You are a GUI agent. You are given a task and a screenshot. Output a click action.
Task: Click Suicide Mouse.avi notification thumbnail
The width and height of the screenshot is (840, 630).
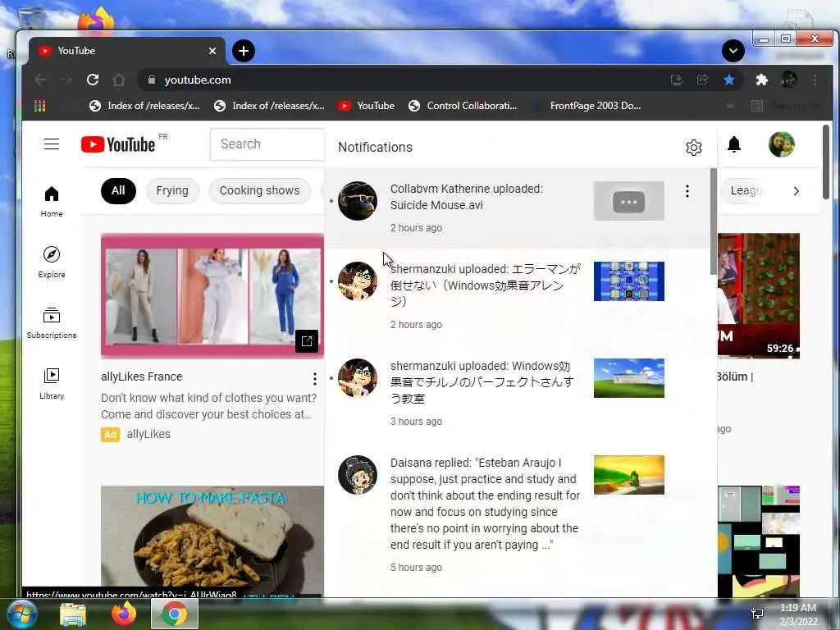coord(629,201)
